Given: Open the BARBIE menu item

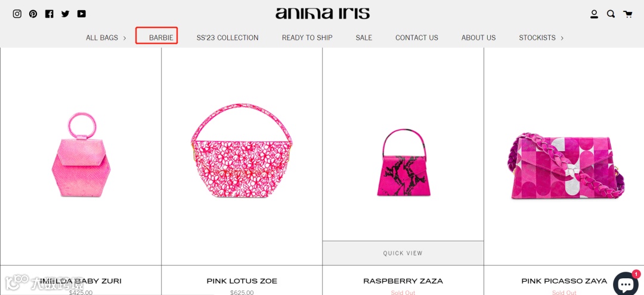Looking at the screenshot, I should click(x=161, y=38).
